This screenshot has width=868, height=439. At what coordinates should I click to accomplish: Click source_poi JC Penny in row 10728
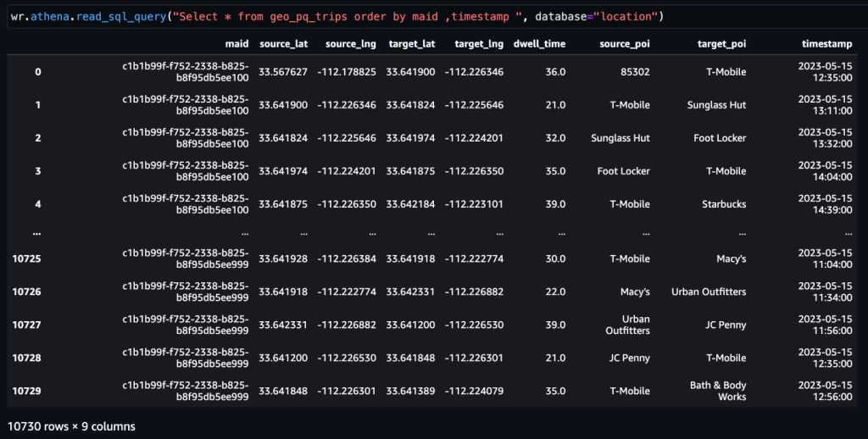[x=630, y=358]
